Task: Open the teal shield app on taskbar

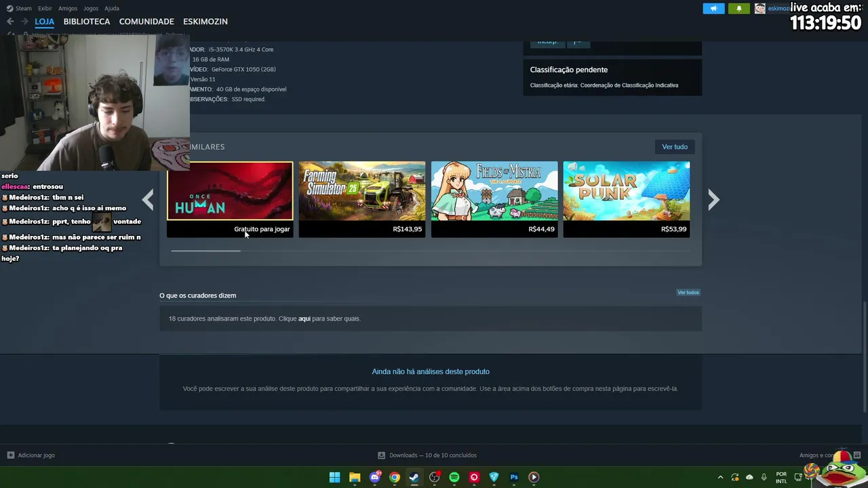Action: pos(494,477)
